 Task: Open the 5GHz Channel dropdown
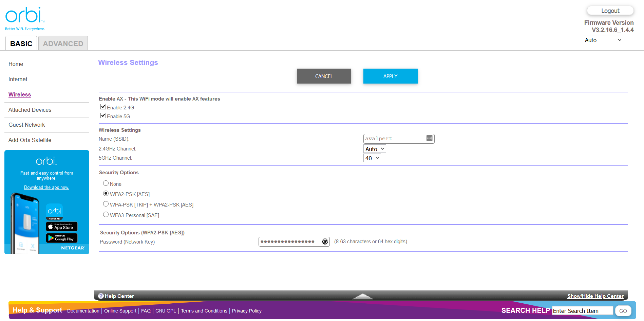coord(372,158)
